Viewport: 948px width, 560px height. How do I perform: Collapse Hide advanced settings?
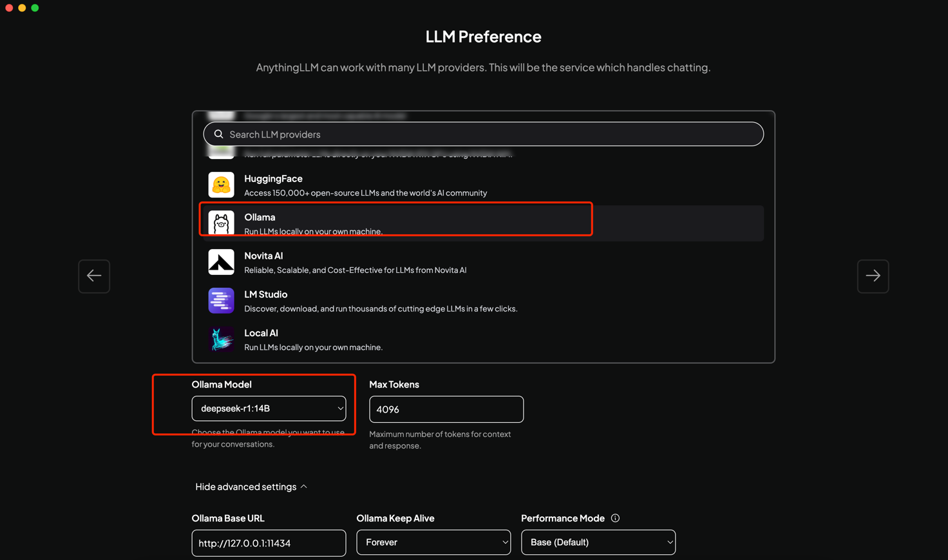click(251, 487)
